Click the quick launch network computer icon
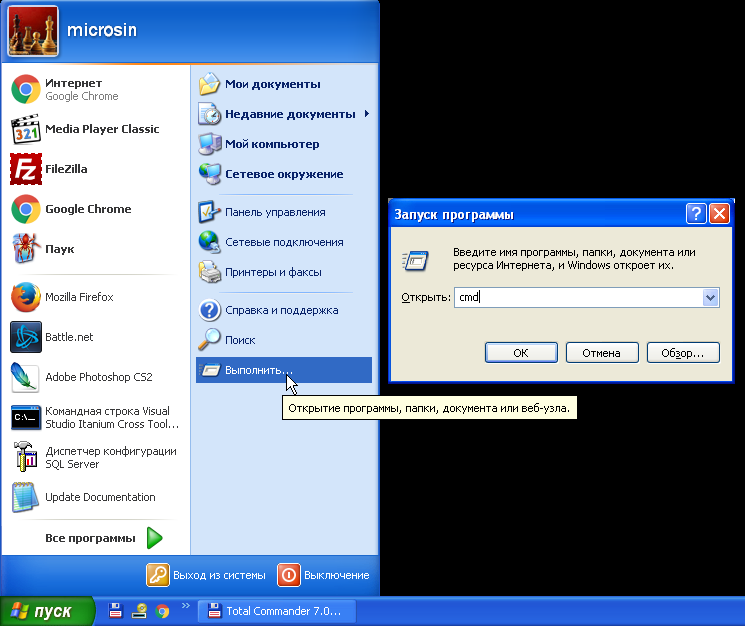Screen dimensions: 745x626 [x=139, y=610]
